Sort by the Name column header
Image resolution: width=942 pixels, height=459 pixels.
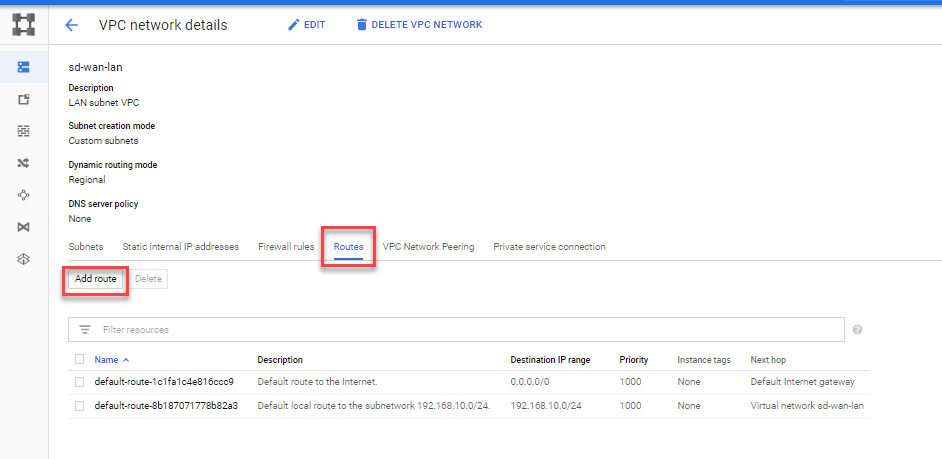(106, 360)
